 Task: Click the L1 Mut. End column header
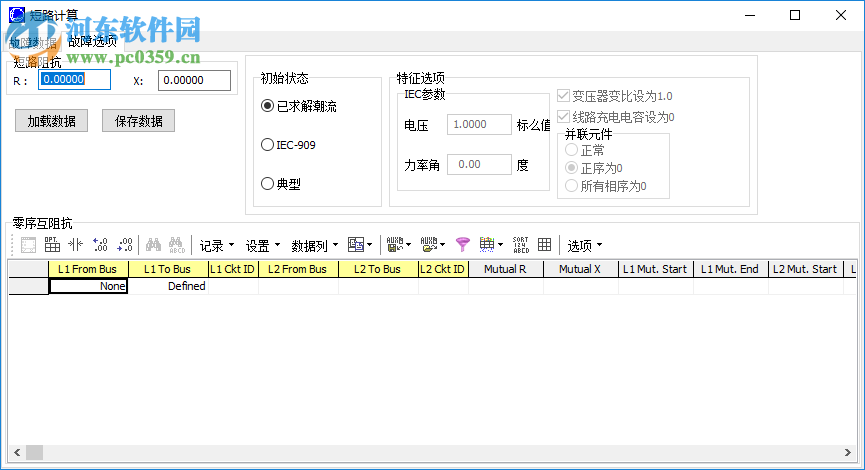tap(730, 269)
